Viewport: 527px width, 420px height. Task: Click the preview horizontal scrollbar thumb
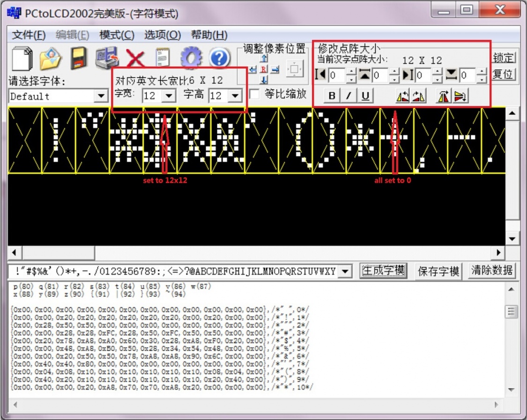(58, 253)
